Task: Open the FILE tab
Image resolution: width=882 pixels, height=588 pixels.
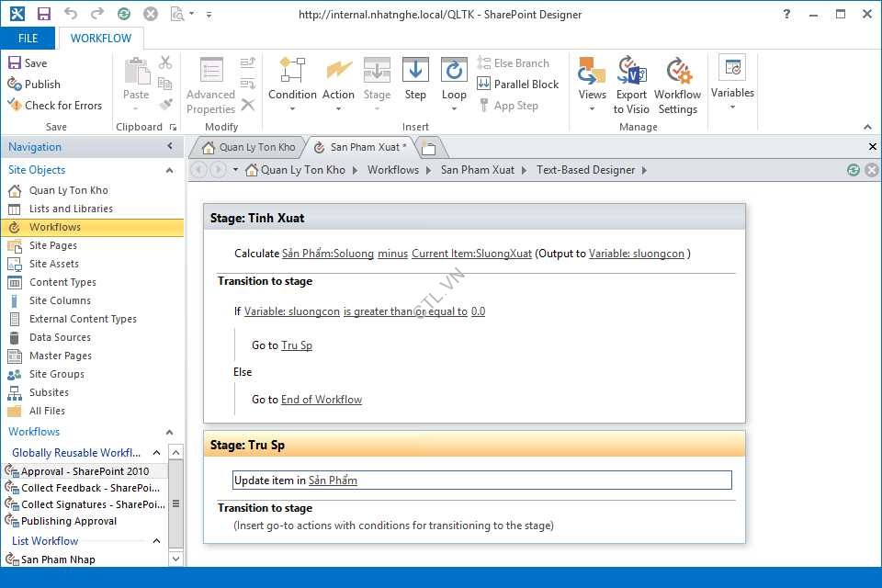Action: pyautogui.click(x=28, y=39)
